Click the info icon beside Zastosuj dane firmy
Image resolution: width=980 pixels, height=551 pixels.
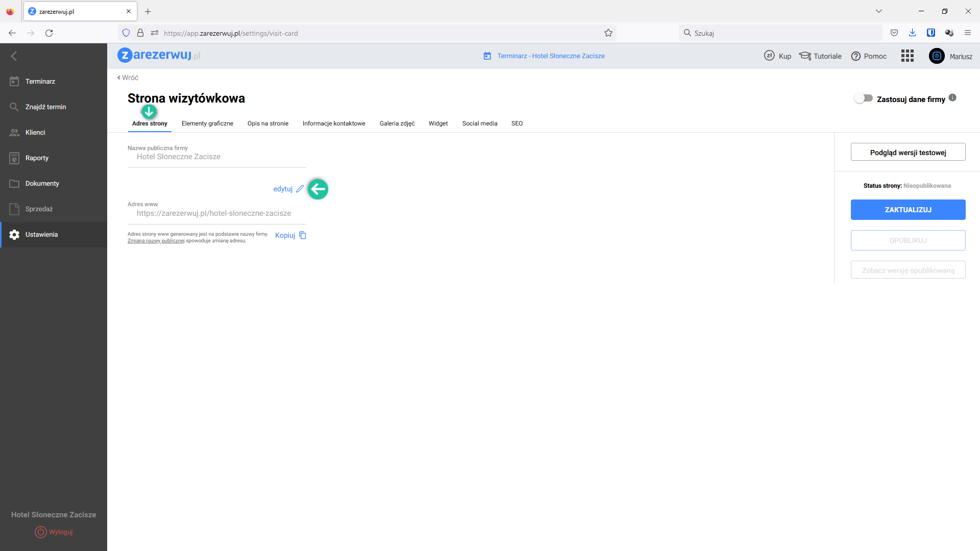point(952,98)
